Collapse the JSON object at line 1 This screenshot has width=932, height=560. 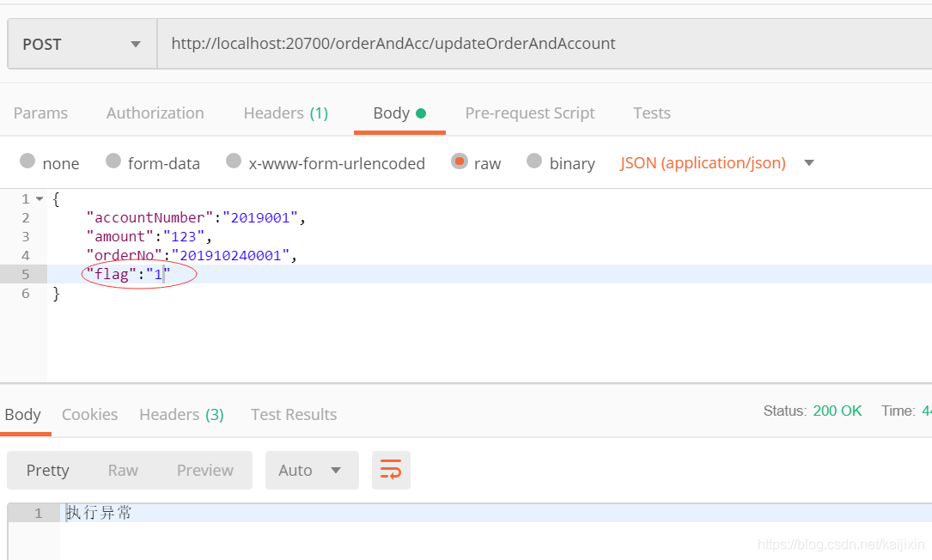click(40, 198)
